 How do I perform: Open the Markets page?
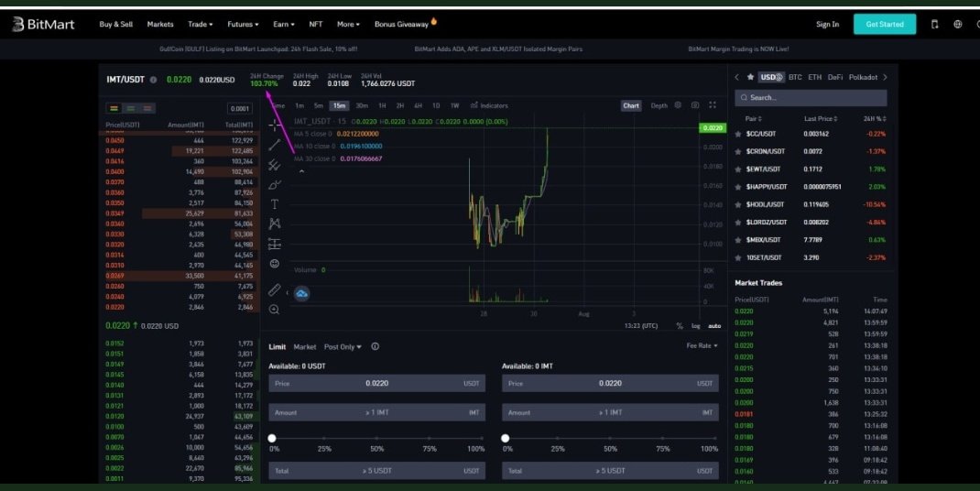[160, 25]
